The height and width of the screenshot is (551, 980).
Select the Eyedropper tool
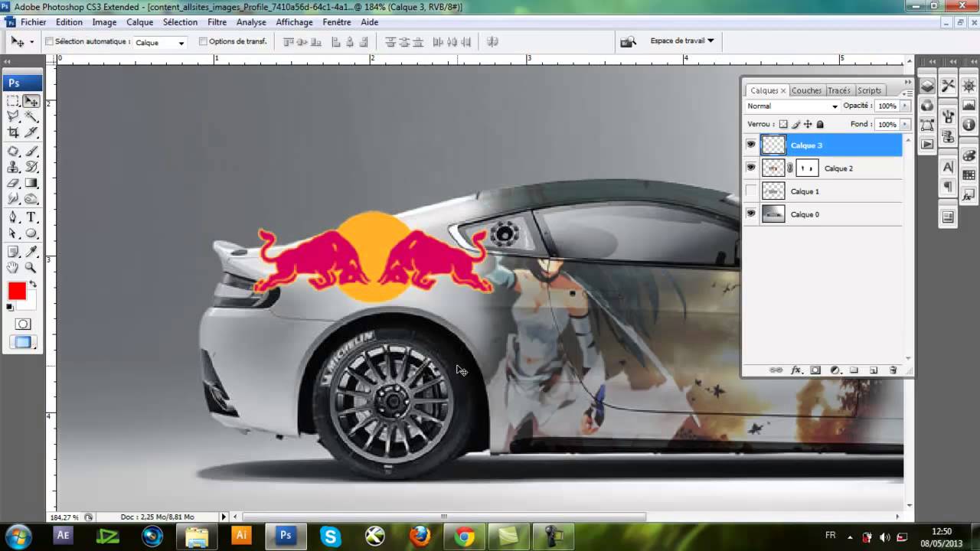(31, 252)
